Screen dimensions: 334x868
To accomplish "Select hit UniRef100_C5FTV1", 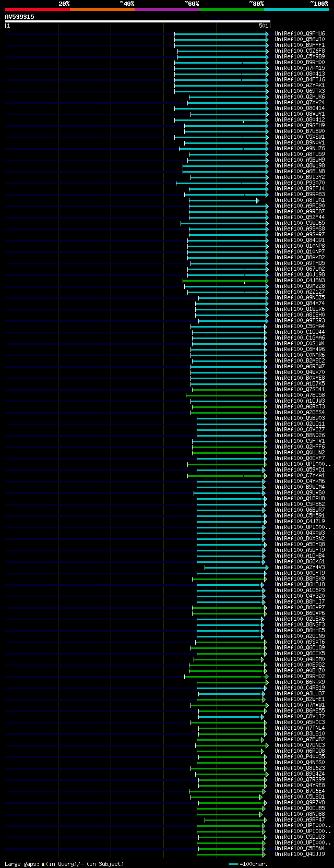I will tap(300, 441).
